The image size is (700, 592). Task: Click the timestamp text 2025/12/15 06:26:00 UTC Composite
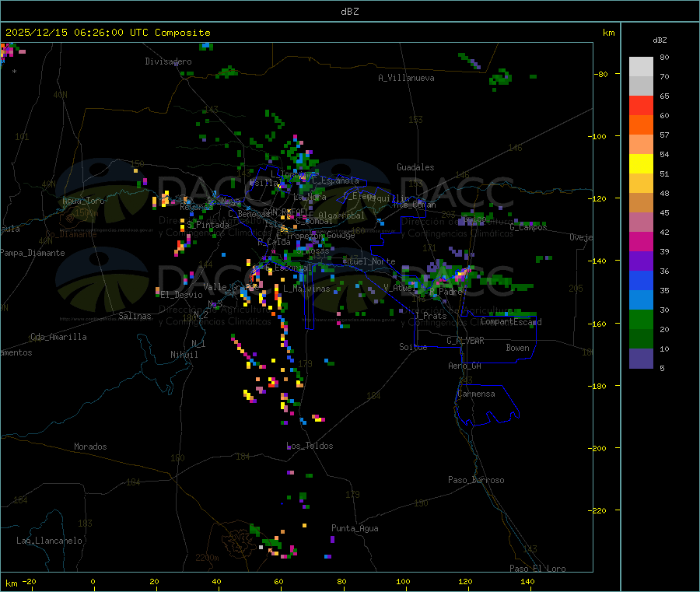point(108,33)
